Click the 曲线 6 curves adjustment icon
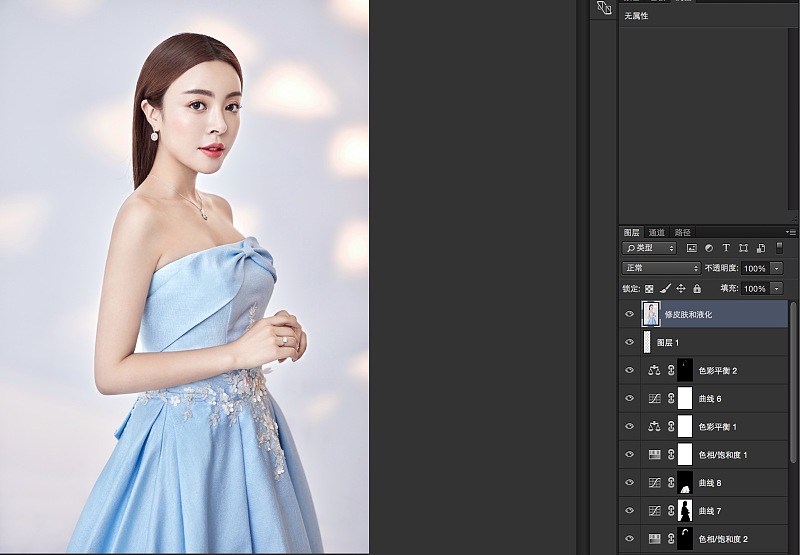Image resolution: width=800 pixels, height=555 pixels. 654,398
